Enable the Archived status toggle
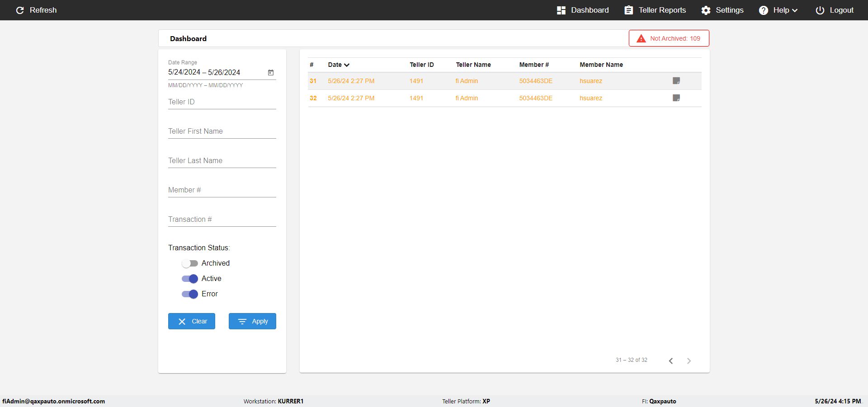Viewport: 868px width, 407px height. click(190, 263)
